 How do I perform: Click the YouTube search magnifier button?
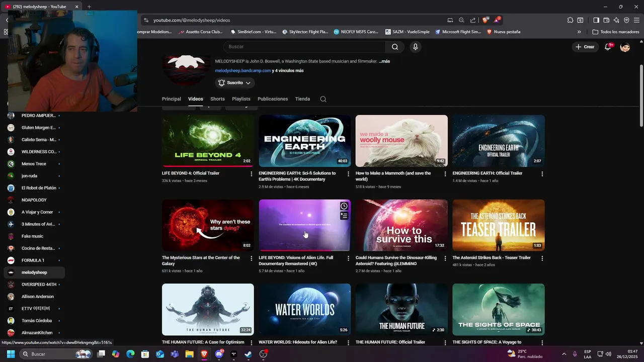395,47
